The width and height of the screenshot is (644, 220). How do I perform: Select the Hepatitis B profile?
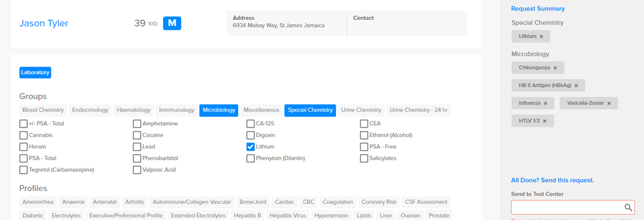tap(247, 216)
